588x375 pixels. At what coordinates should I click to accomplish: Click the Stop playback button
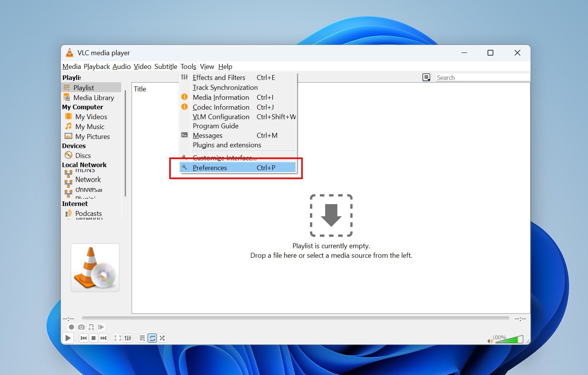[x=94, y=338]
